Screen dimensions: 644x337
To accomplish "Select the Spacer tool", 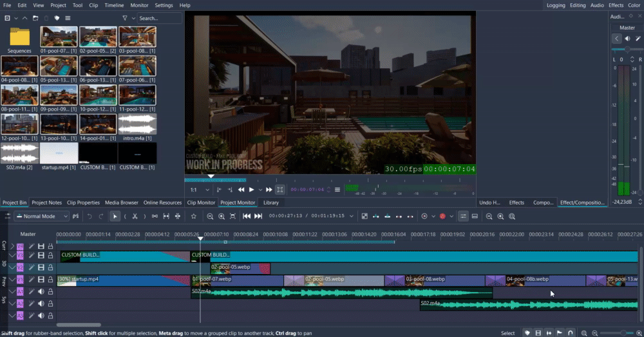I will (x=155, y=216).
